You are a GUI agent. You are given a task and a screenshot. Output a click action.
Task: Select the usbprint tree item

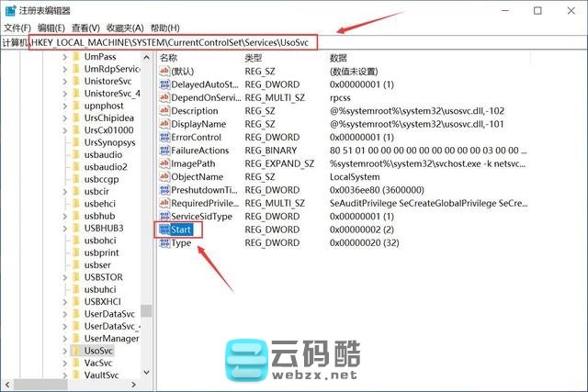[101, 252]
